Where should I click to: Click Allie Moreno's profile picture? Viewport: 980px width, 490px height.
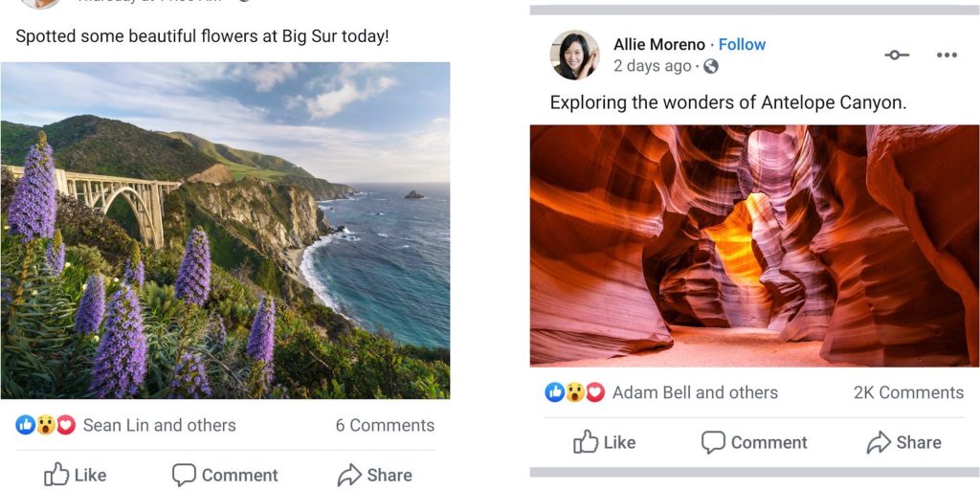point(574,55)
